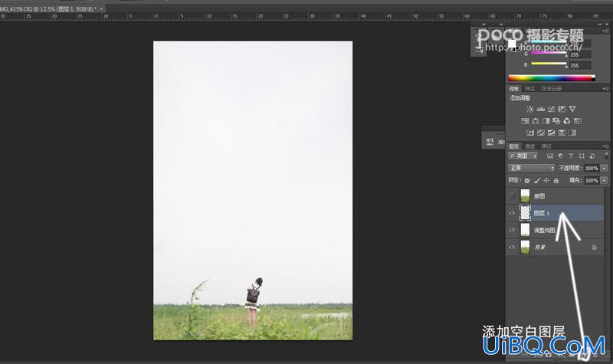Click the 图层 1 transparent thumbnail

pos(525,213)
